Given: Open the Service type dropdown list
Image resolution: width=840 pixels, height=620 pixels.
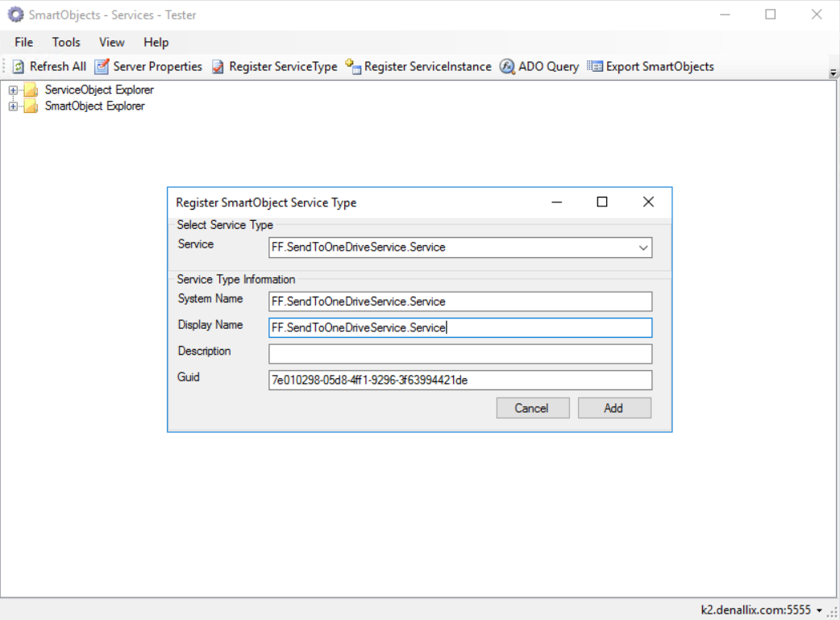Looking at the screenshot, I should tap(643, 248).
